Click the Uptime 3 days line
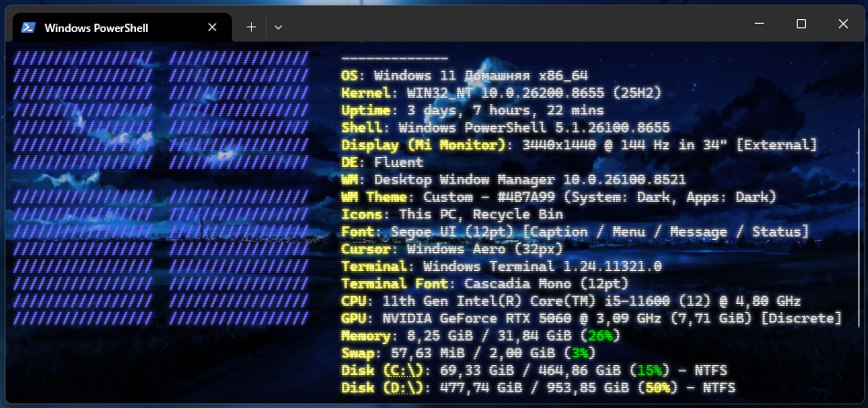 473,110
